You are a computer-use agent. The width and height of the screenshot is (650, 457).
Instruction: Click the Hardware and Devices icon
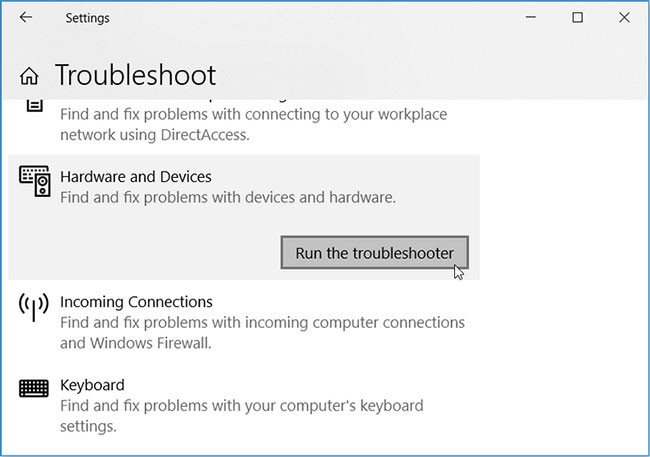click(34, 182)
